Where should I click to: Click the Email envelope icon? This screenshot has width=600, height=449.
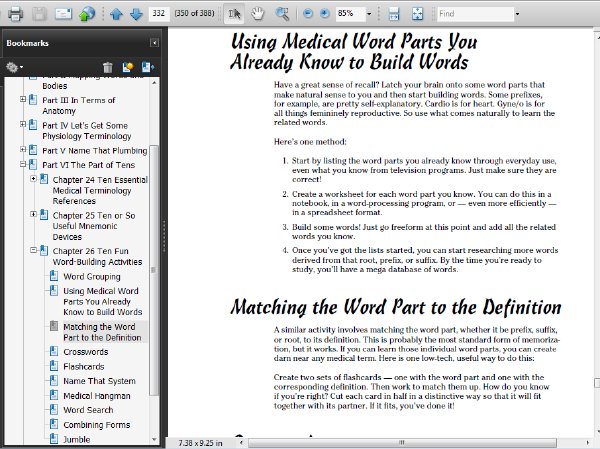pyautogui.click(x=63, y=14)
